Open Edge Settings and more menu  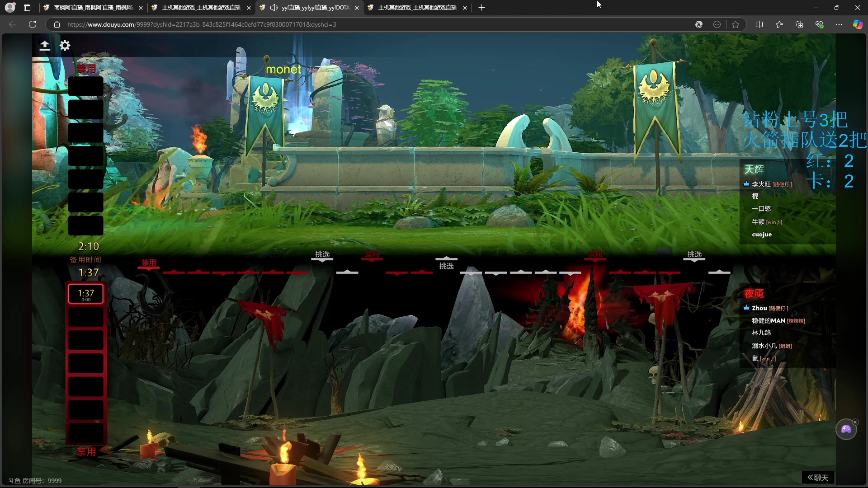pos(839,24)
